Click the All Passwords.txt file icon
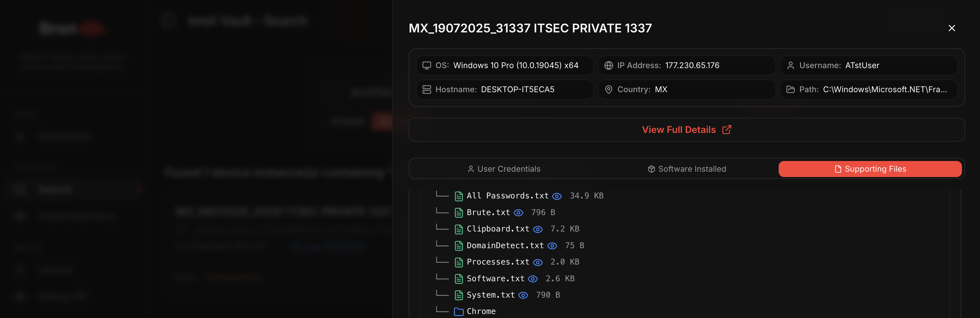The image size is (980, 318). (459, 196)
